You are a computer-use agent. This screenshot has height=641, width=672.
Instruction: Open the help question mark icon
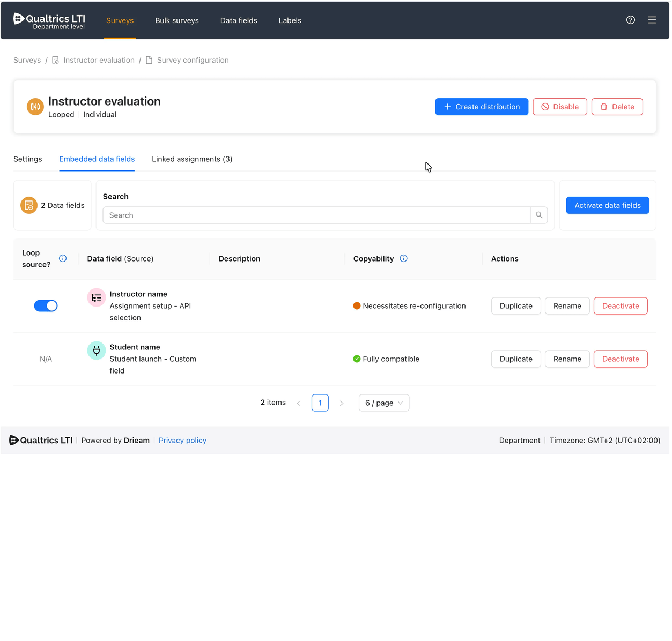click(x=631, y=20)
